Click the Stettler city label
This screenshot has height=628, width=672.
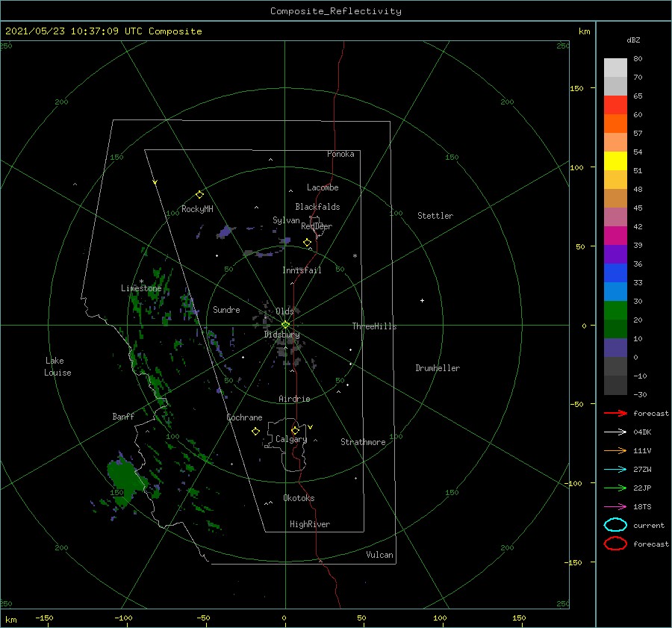pos(435,216)
